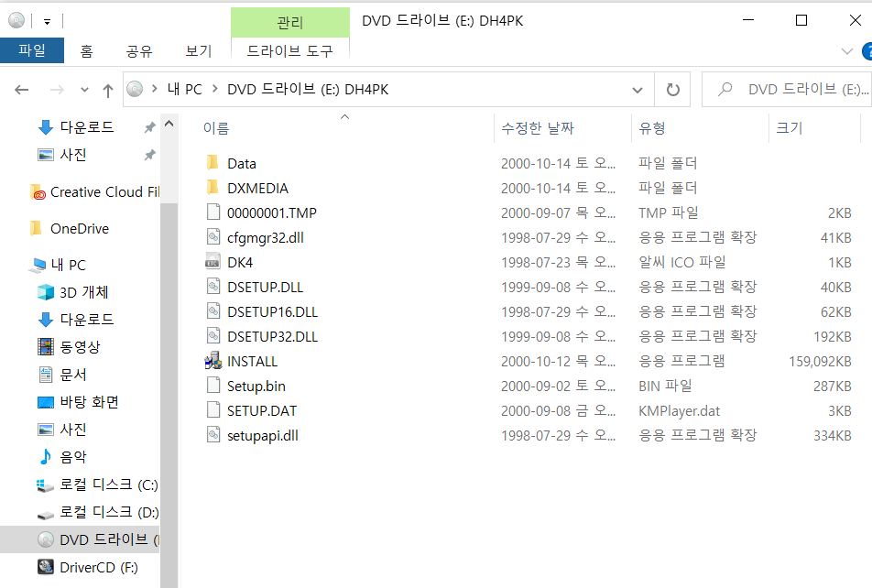Switch to the 공유 ribbon tab
Image resolution: width=872 pixels, height=588 pixels.
139,51
